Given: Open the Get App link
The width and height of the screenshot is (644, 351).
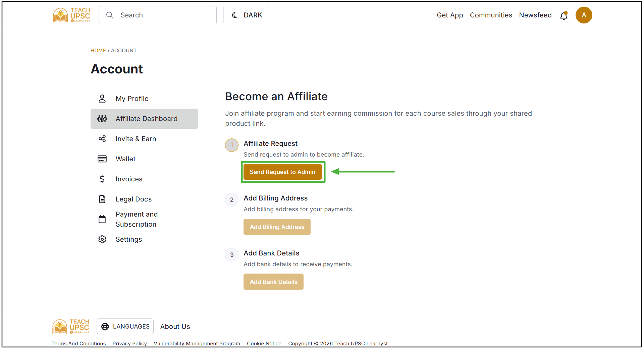Looking at the screenshot, I should 450,15.
